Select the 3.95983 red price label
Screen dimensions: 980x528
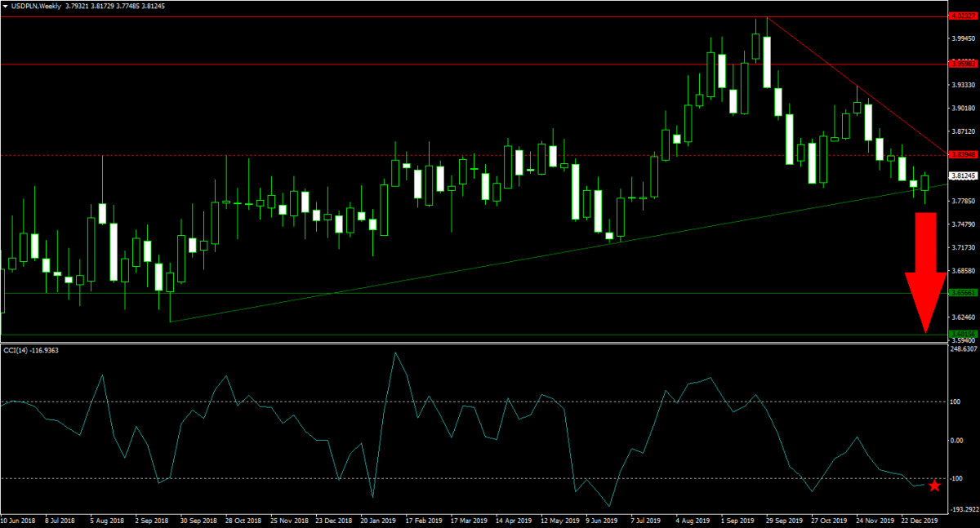click(963, 63)
